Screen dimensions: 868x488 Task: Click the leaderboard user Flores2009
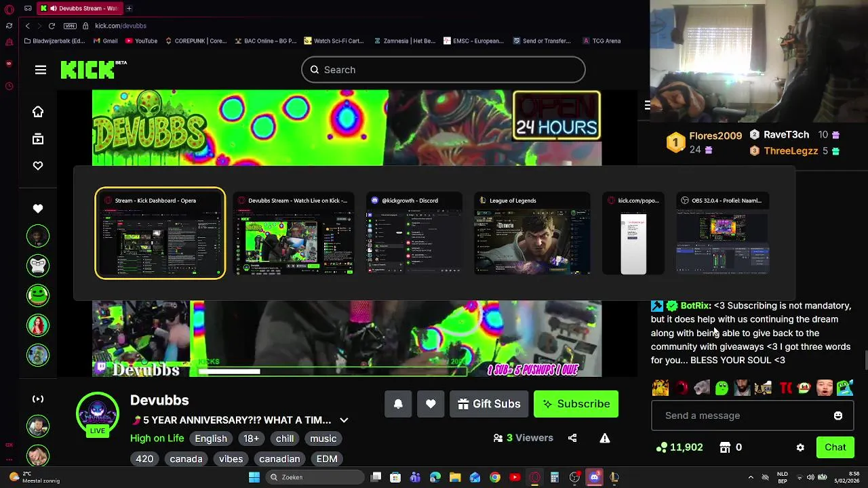(715, 136)
